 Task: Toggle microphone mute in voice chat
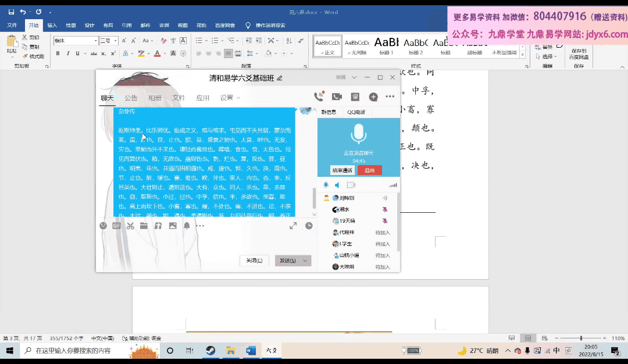325,185
